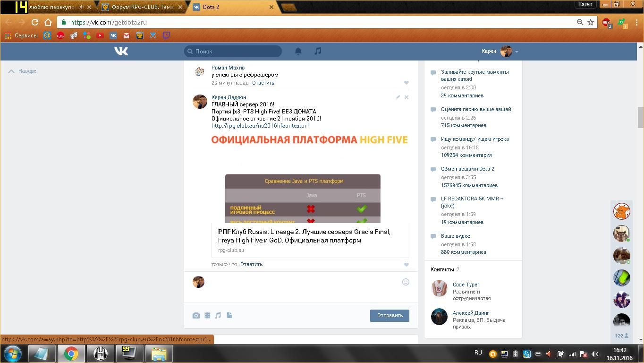Viewport: 644px width, 363px height.
Task: Bookmark this page with the star
Action: point(590,22)
